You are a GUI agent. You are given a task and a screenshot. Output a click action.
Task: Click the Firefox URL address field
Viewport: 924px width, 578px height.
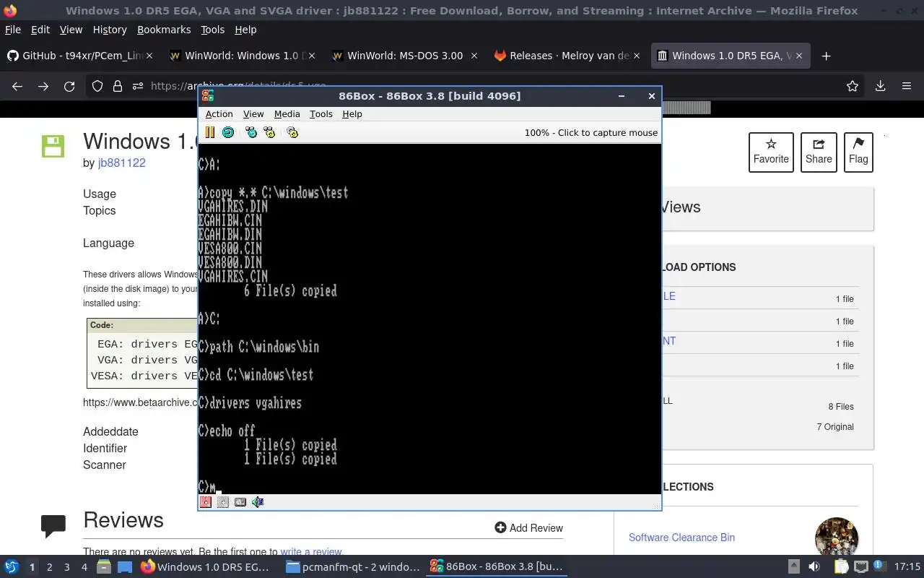[476, 86]
